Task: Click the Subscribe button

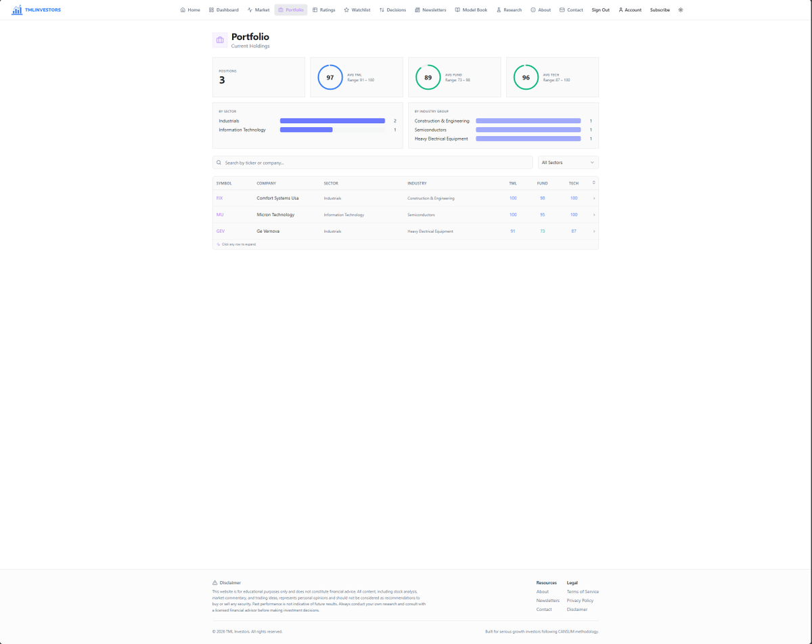Action: coord(660,10)
